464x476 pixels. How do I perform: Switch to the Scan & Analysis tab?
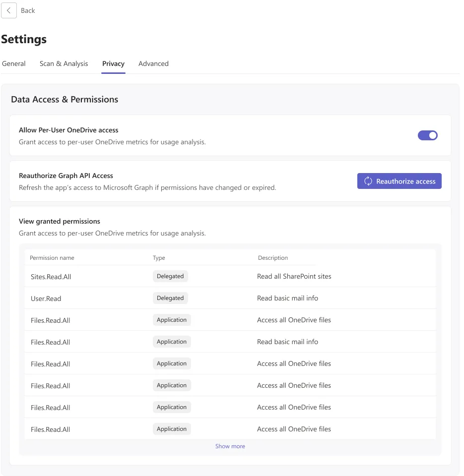click(x=64, y=63)
